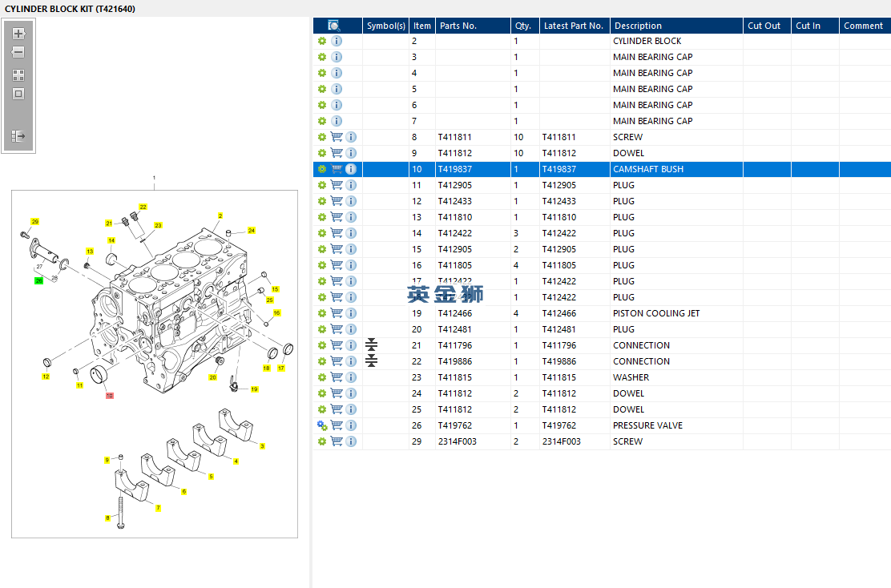The image size is (891, 588).
Task: Select the WASHER T411815 row
Action: (x=631, y=377)
